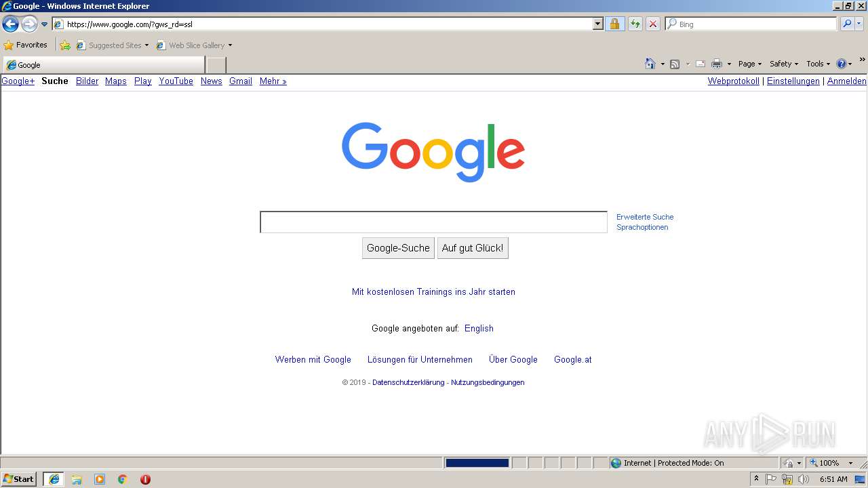Select the Google browser tab
868x488 pixels.
pos(103,65)
